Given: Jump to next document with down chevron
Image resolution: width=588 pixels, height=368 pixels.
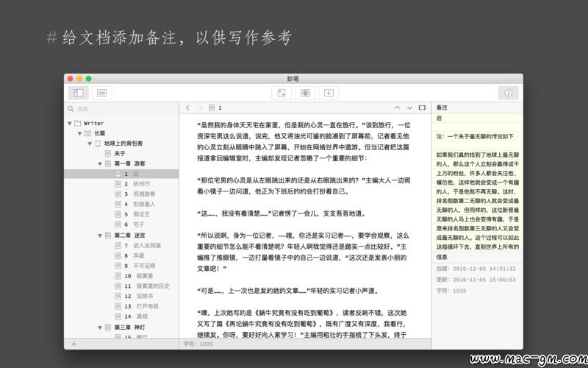Looking at the screenshot, I should (x=409, y=107).
